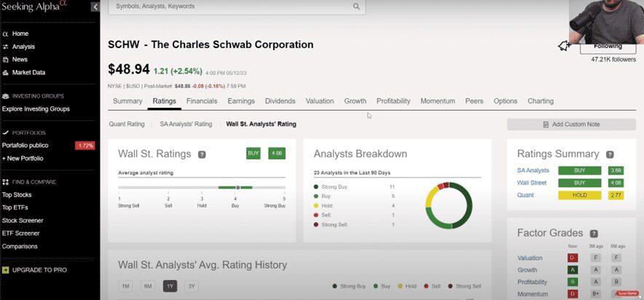Select the 1M rating history range
644x300 pixels.
click(x=125, y=286)
